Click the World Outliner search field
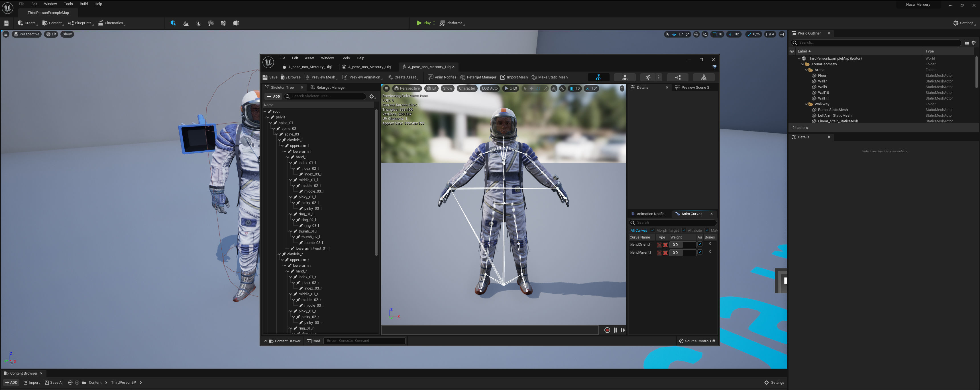The width and height of the screenshot is (980, 390). 877,43
